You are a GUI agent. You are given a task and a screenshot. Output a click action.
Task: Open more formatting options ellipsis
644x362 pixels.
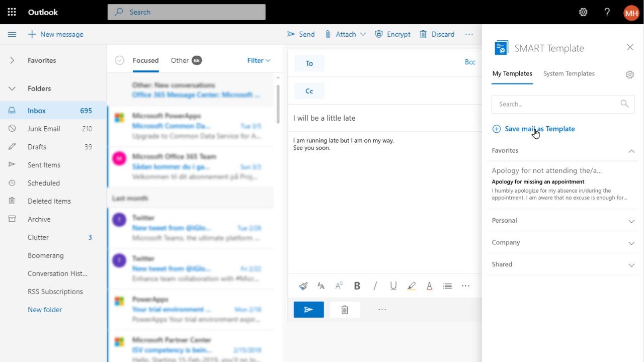coord(466,286)
